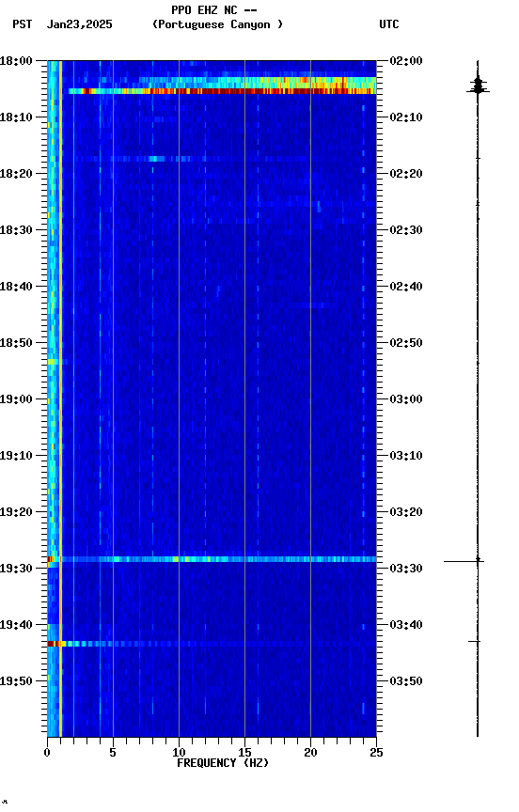Click the '18:40' PST time label
The height and width of the screenshot is (812, 519).
(x=16, y=287)
